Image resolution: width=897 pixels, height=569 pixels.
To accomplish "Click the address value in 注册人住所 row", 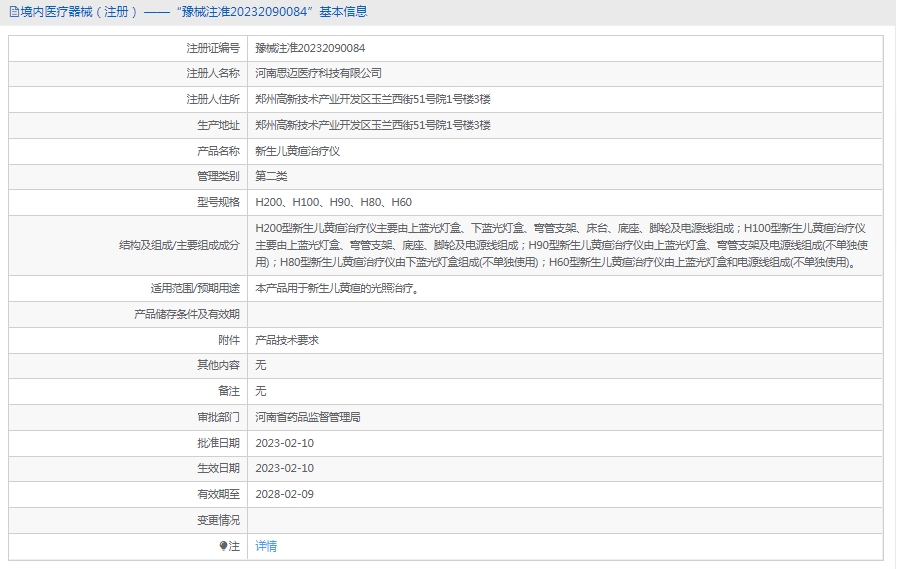I will (373, 99).
